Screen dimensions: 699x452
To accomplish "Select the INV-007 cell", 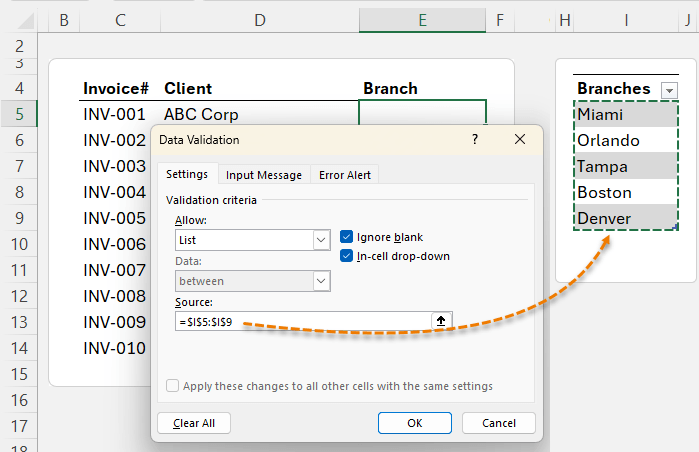I will [x=116, y=270].
